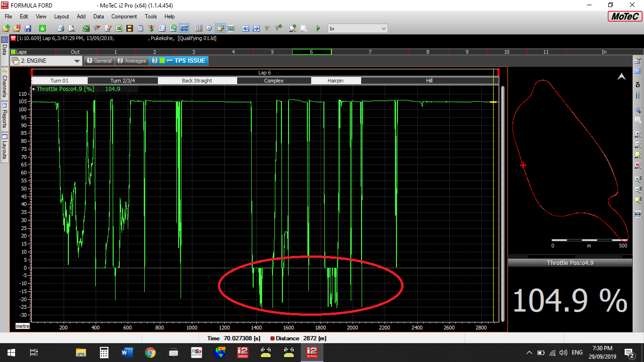
Task: Open the 1x playback speed dropdown
Action: (357, 28)
